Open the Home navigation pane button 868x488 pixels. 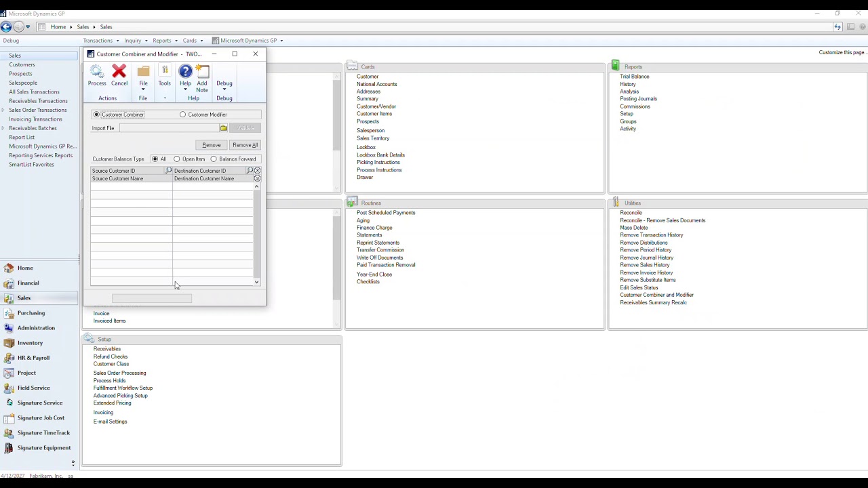pyautogui.click(x=39, y=268)
